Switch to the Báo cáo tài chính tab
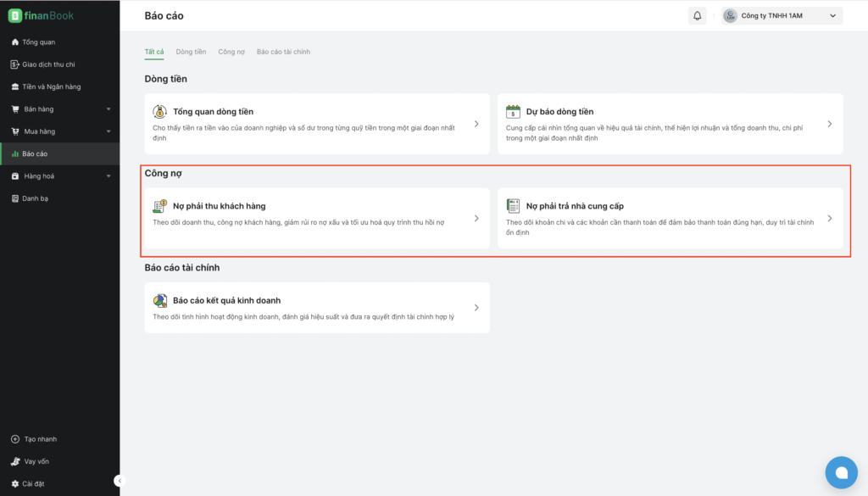Screen dimensions: 868x496 click(283, 52)
